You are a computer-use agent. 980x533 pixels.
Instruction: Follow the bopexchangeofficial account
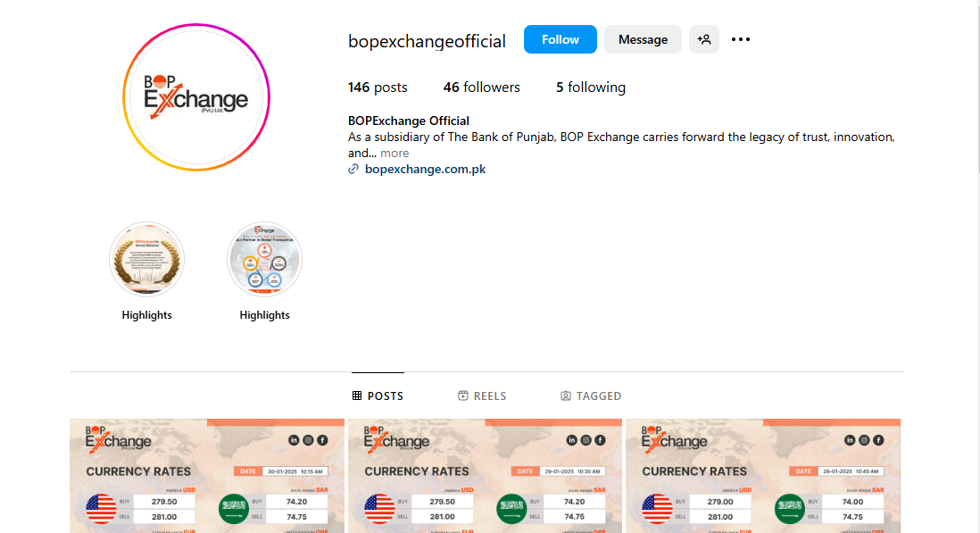coord(560,39)
